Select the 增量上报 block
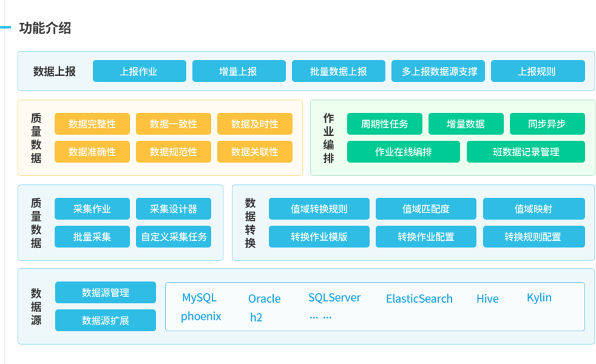 coord(238,71)
